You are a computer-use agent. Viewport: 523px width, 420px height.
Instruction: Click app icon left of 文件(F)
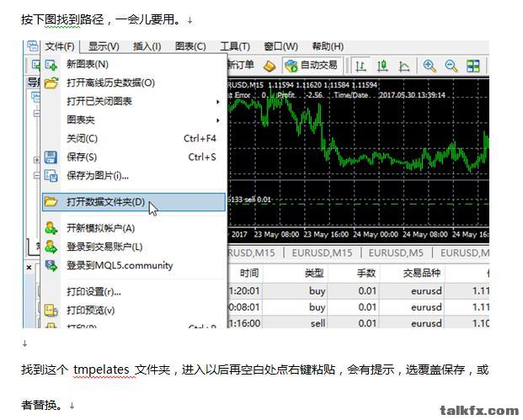[x=33, y=46]
